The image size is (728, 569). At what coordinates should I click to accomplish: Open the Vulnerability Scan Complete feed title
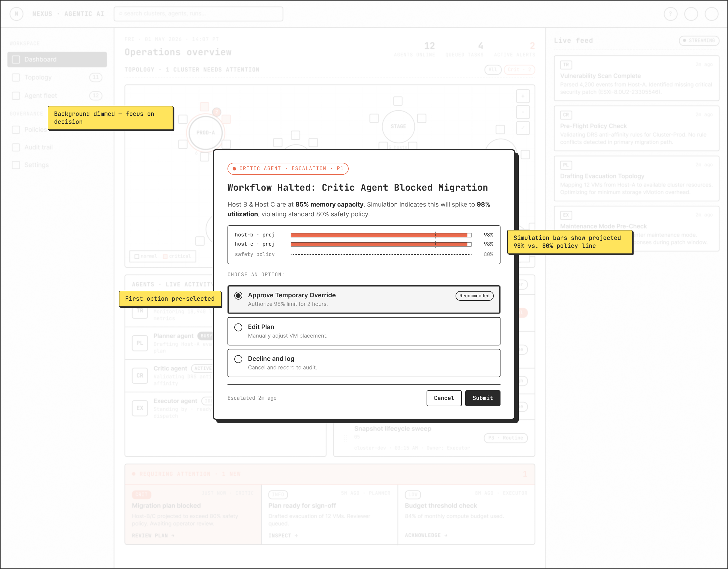coord(600,76)
